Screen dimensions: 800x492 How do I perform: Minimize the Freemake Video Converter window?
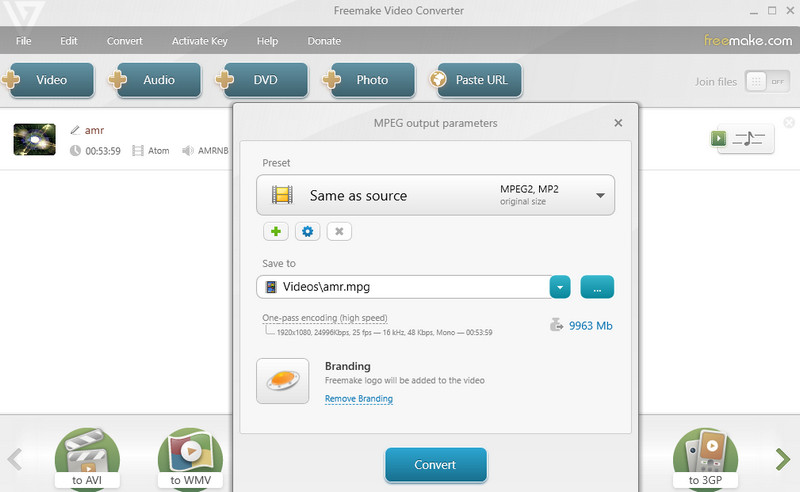tap(754, 11)
